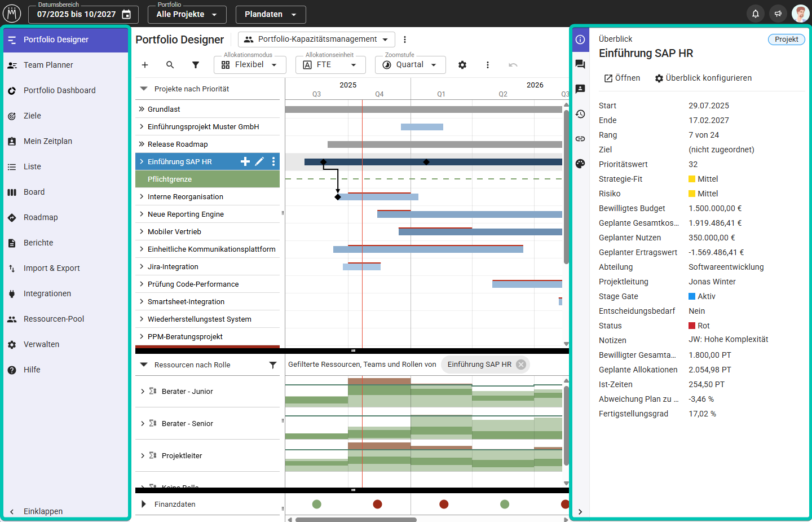Open the Allokationsmodus Flexibel dropdown
Image resolution: width=812 pixels, height=522 pixels.
point(250,65)
